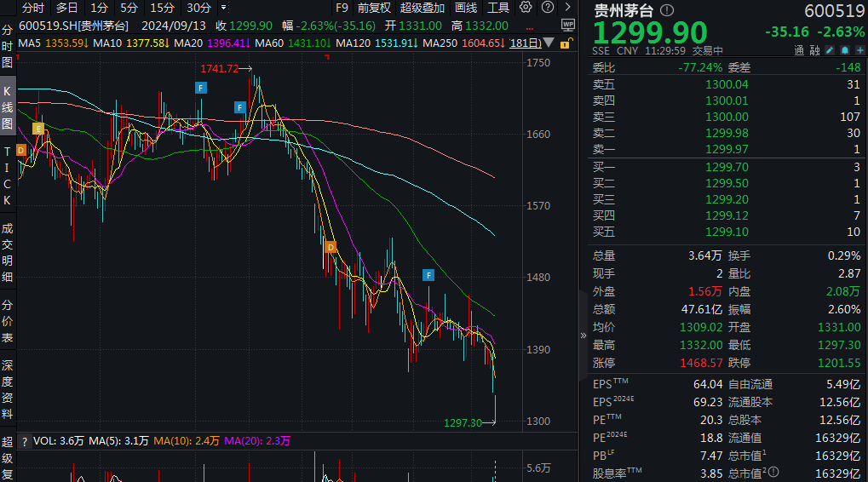Screen dimensions: 868x482
Task: Open 深度资料 in left sidebar
Action: 7,389
